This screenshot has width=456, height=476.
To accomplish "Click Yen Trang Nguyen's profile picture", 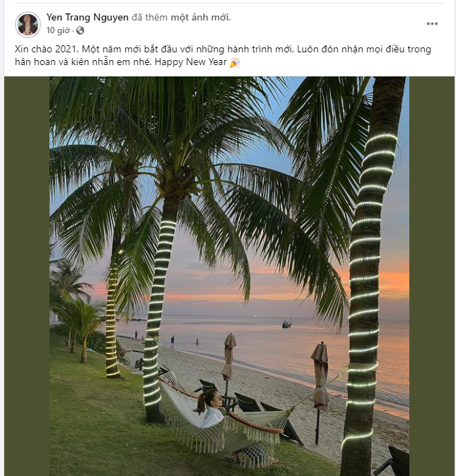I will point(28,24).
